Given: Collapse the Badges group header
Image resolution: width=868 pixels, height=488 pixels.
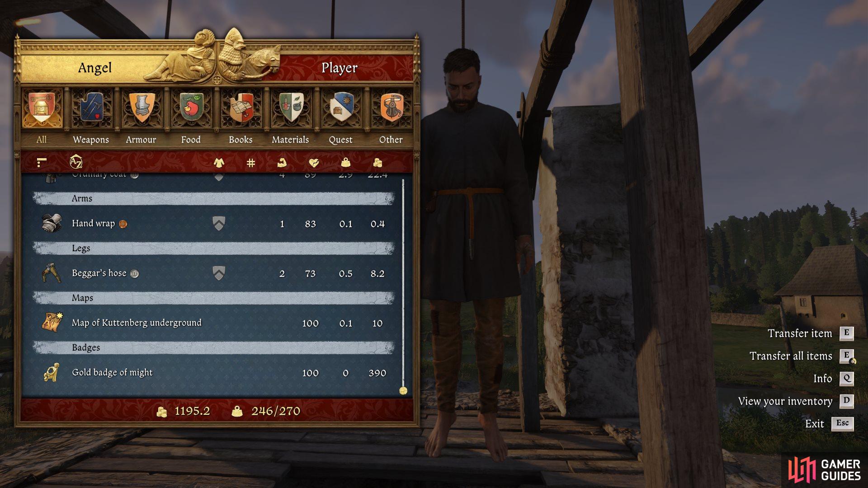Looking at the screenshot, I should click(213, 347).
